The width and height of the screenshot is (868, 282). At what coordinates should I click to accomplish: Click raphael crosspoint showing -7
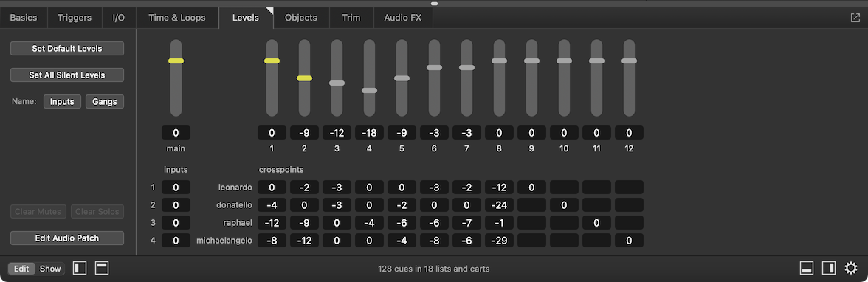466,223
